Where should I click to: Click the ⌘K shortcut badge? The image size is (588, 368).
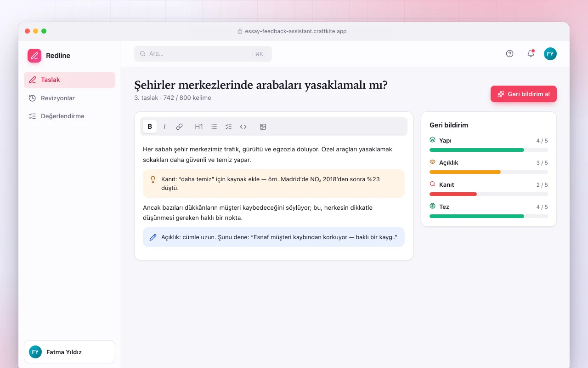click(x=259, y=54)
